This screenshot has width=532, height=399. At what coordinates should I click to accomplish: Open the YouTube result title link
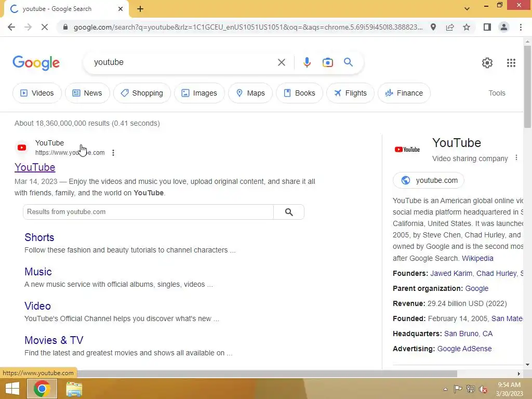[35, 167]
